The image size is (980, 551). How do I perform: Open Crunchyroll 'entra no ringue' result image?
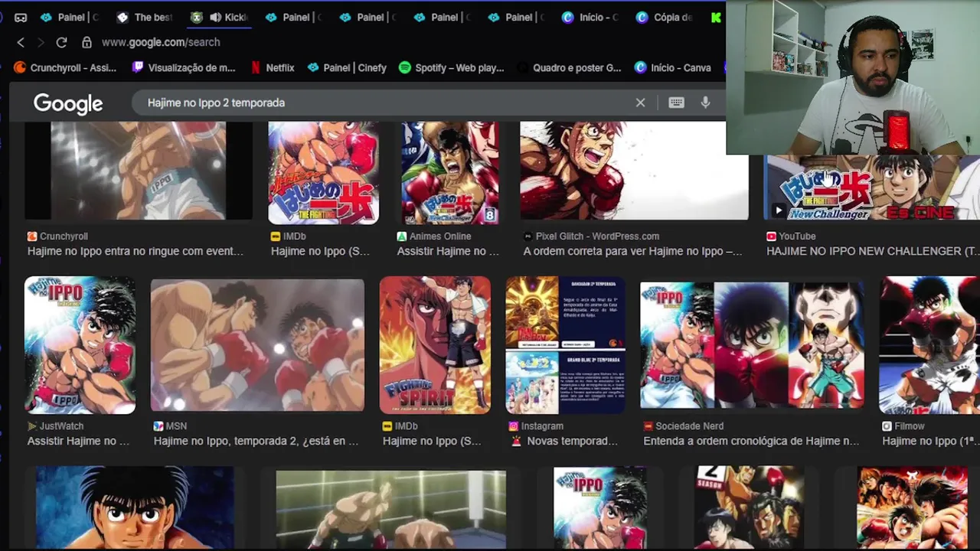click(139, 171)
